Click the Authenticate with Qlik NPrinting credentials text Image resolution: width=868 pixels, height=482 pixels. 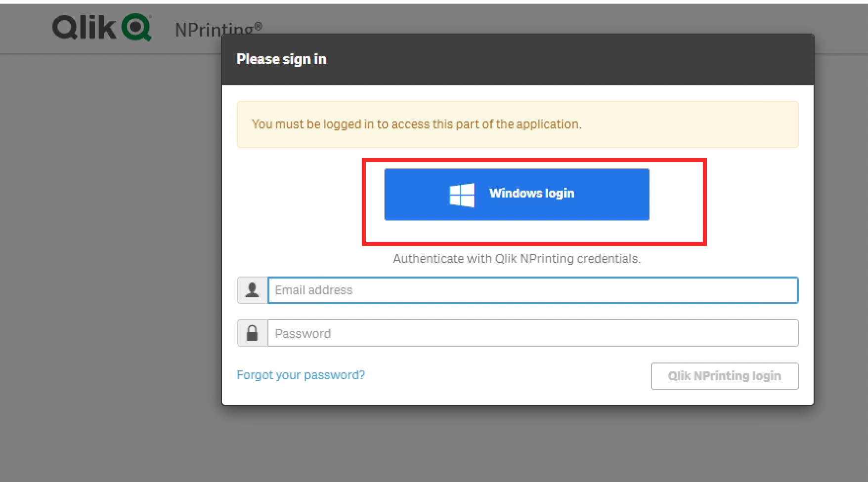tap(517, 259)
